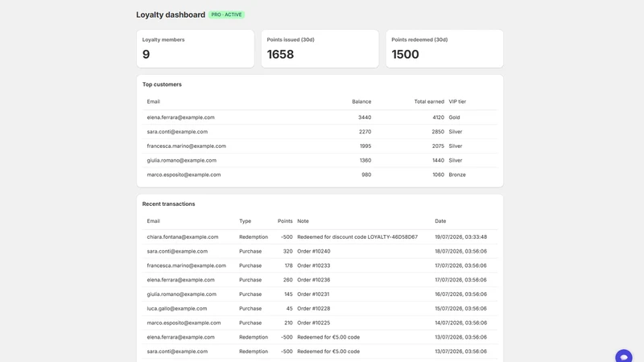Viewport: 644px width, 362px height.
Task: Click the Balance column header
Action: click(x=361, y=102)
